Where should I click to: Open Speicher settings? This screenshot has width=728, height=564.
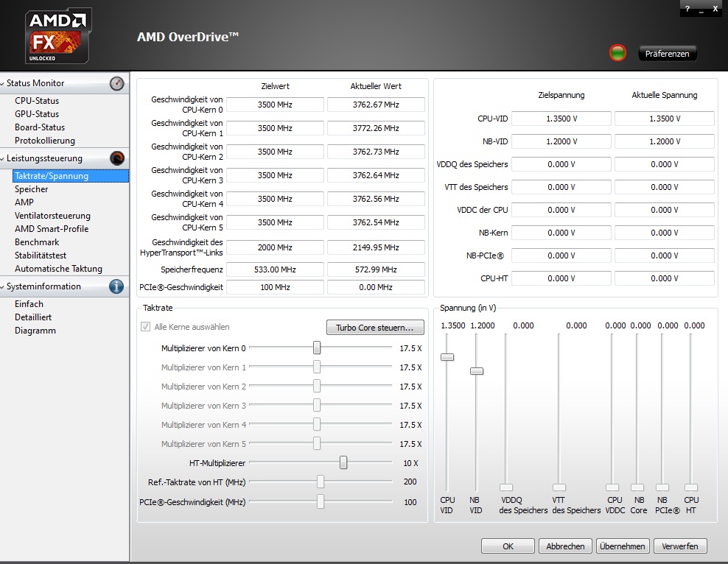[31, 189]
